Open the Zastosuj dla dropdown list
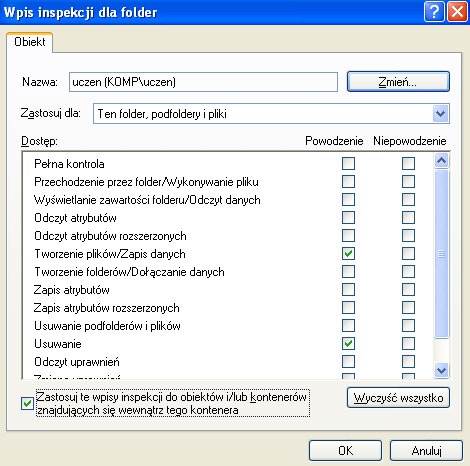Image resolution: width=470 pixels, height=466 pixels. tap(271, 114)
